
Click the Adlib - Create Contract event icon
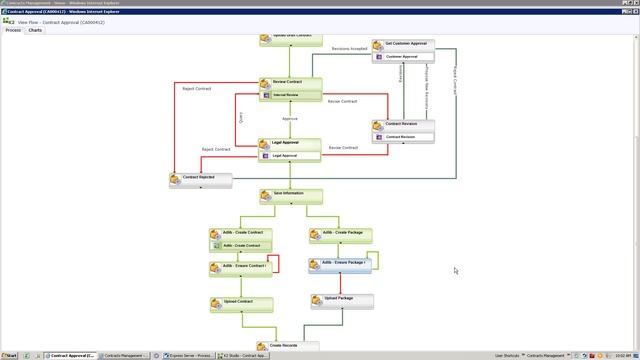click(x=216, y=246)
